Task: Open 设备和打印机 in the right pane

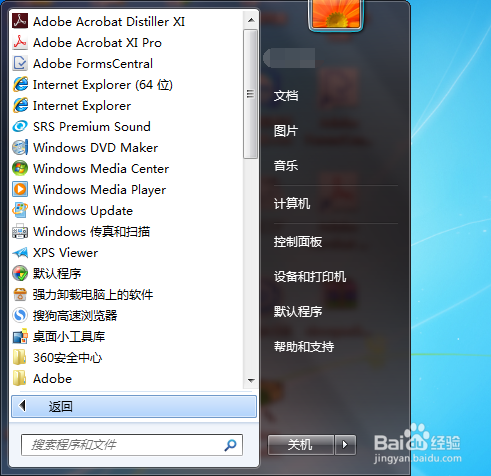Action: point(310,277)
